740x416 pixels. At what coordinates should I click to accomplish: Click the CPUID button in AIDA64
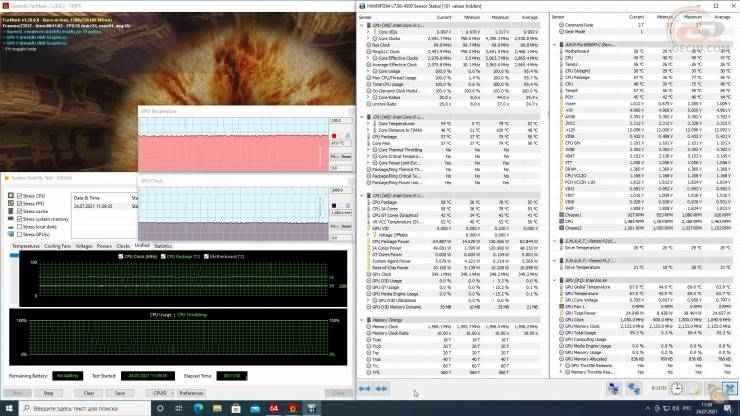(160, 393)
